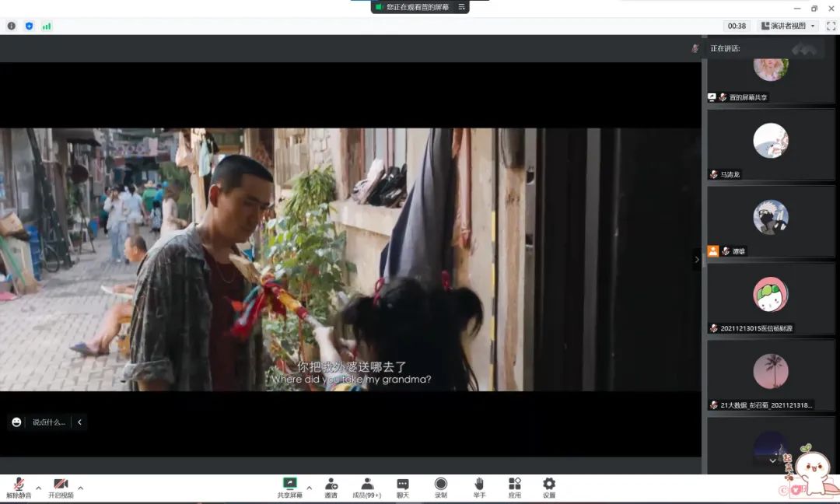The height and width of the screenshot is (504, 840).
Task: Restore the window using the title bar restore button
Action: 814,8
